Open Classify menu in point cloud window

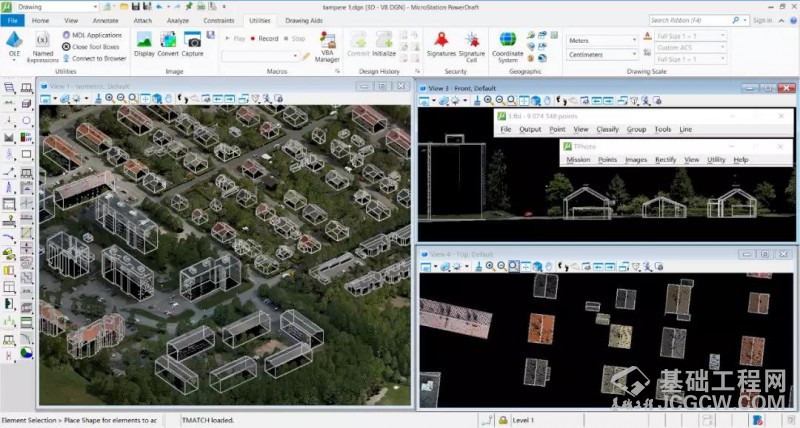pyautogui.click(x=607, y=129)
